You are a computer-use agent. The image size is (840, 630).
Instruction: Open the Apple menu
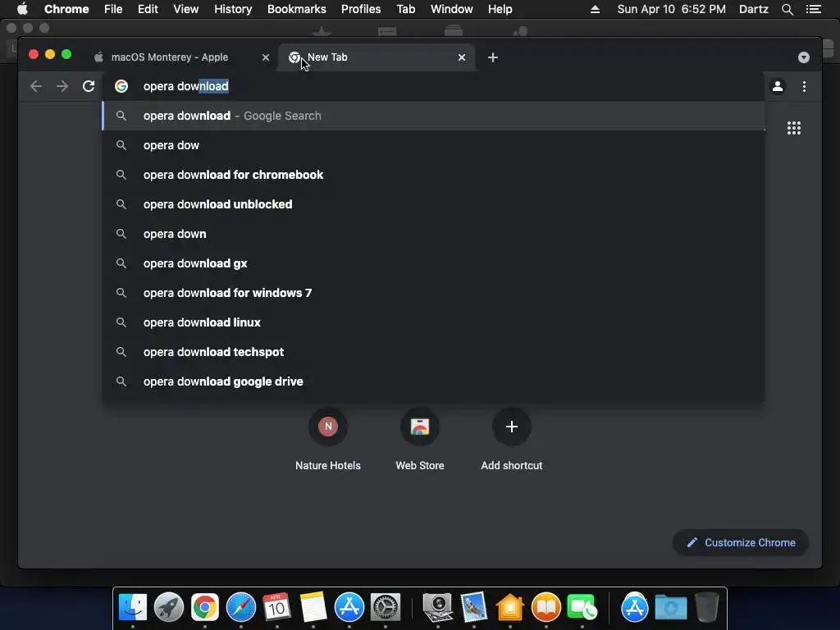[x=22, y=9]
